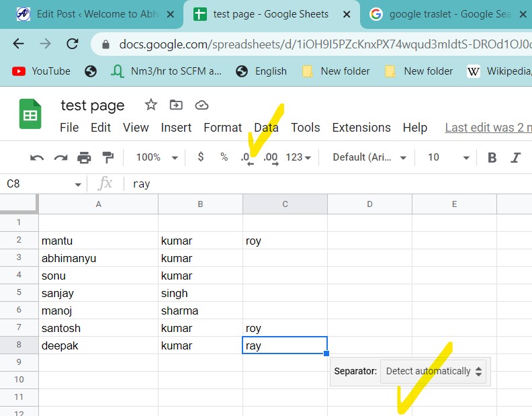The width and height of the screenshot is (532, 416).
Task: Click cell containing singh
Action: tap(200, 293)
